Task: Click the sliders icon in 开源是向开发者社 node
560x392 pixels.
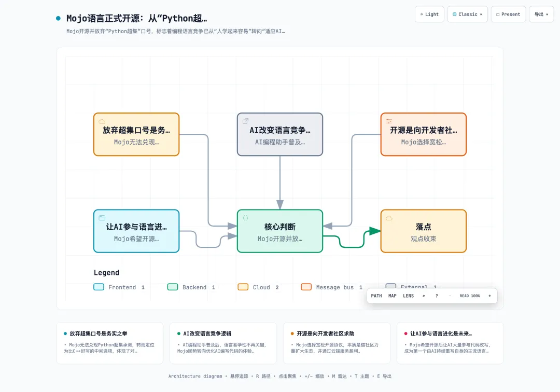Action: pos(389,121)
